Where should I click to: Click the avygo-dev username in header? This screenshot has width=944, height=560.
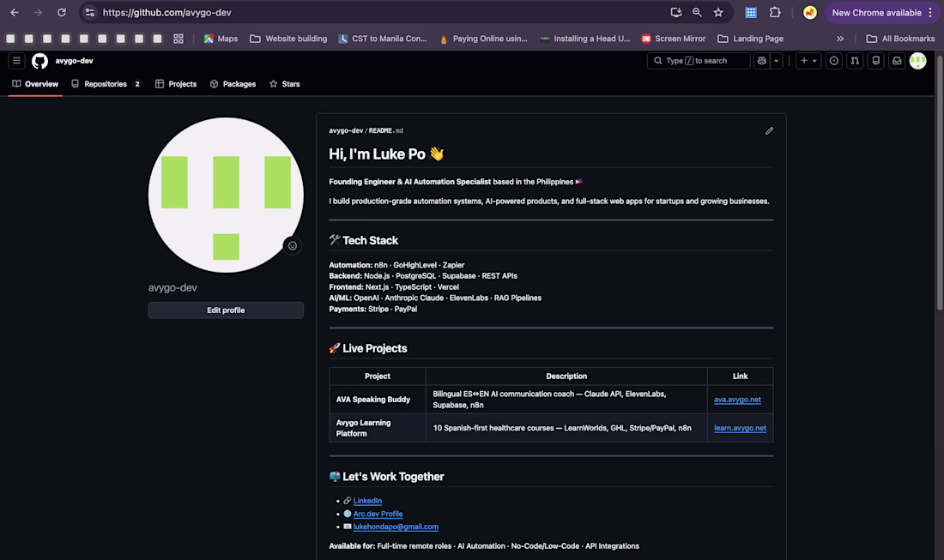[x=74, y=61]
